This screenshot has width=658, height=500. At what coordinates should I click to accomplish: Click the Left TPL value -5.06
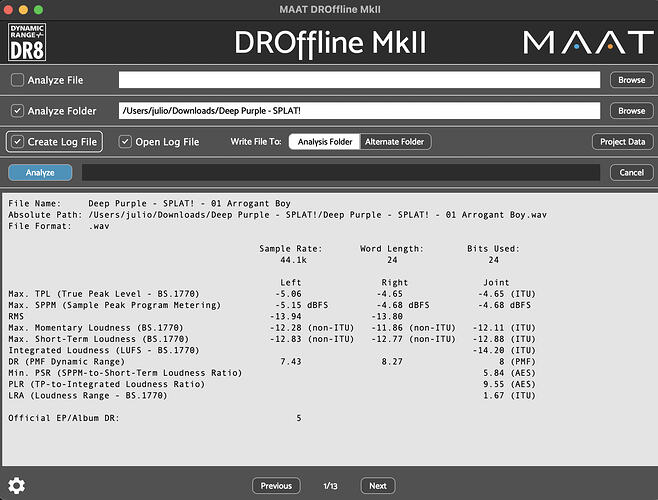(288, 294)
